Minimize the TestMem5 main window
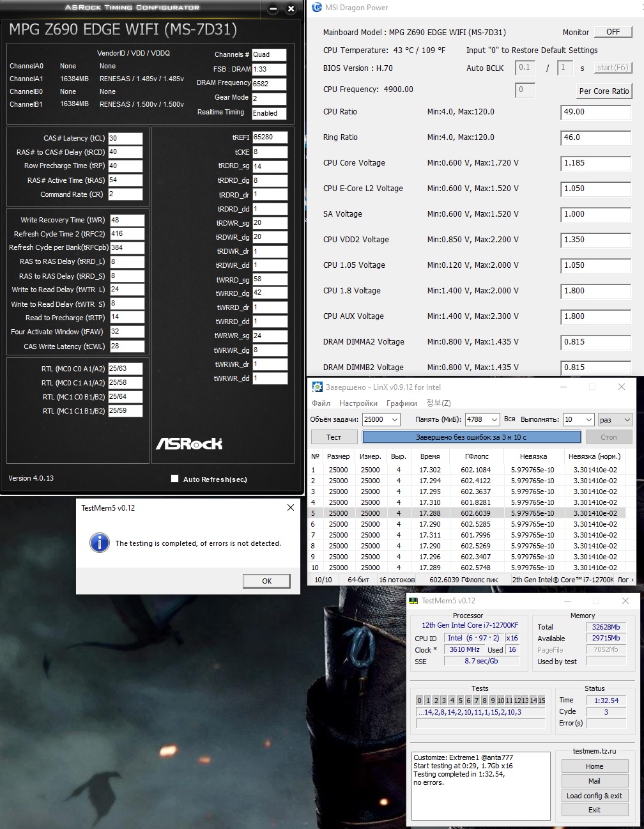644x829 pixels. point(567,601)
